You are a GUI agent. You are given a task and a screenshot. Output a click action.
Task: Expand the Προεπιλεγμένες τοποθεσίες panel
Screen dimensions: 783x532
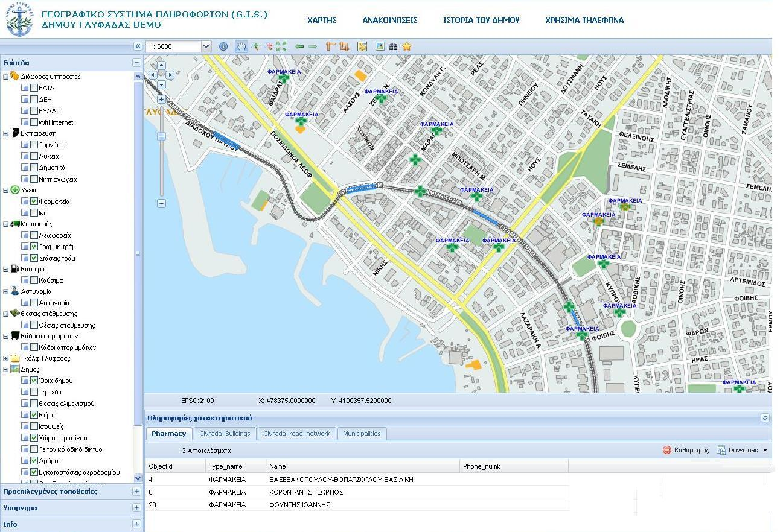coord(136,492)
